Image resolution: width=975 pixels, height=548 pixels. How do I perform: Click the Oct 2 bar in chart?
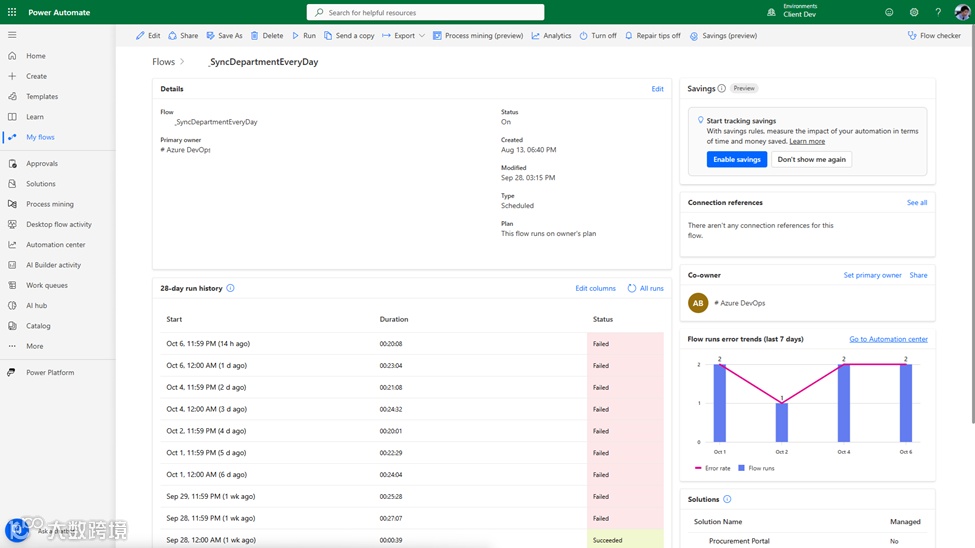[782, 423]
